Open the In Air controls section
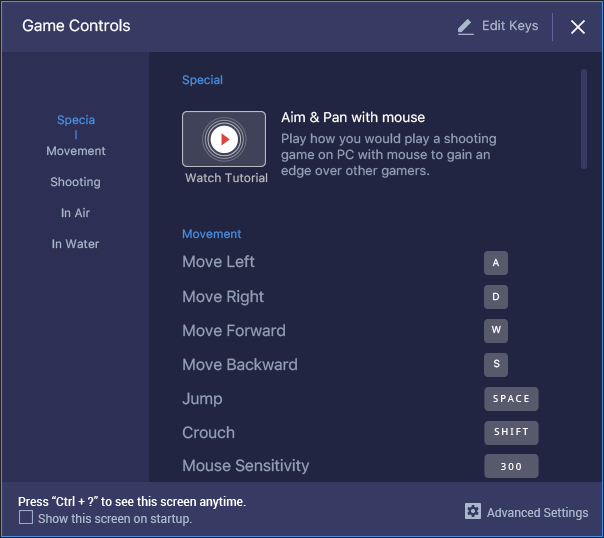Image resolution: width=604 pixels, height=538 pixels. click(76, 213)
